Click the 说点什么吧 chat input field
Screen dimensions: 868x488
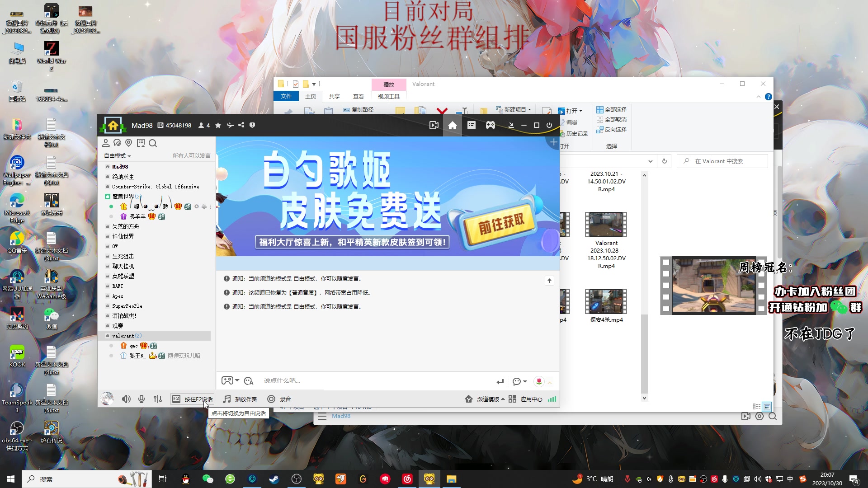377,380
